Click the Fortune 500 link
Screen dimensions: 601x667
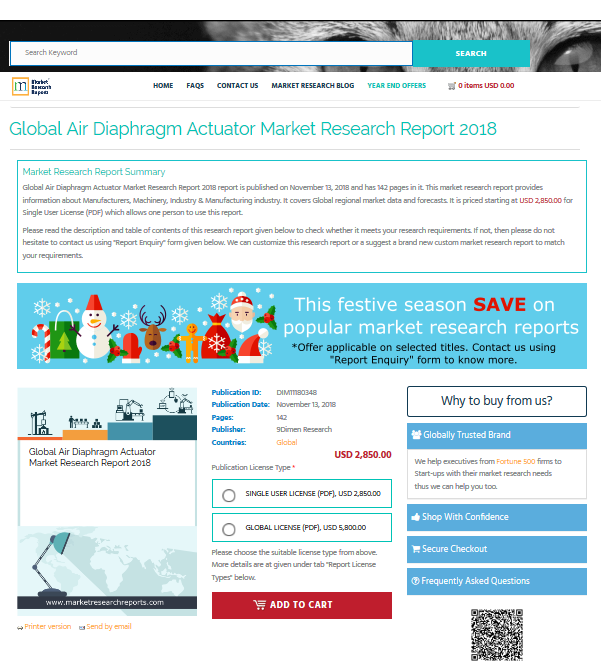(516, 462)
